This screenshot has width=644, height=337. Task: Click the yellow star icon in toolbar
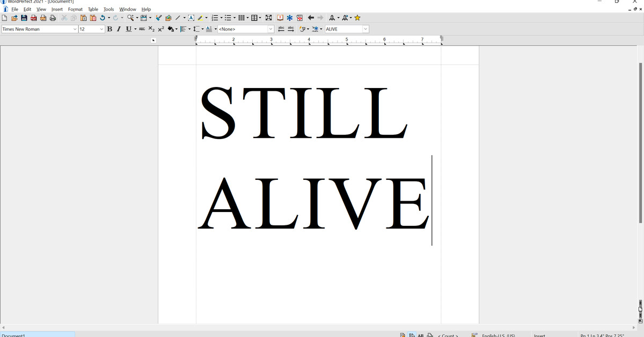pyautogui.click(x=357, y=18)
